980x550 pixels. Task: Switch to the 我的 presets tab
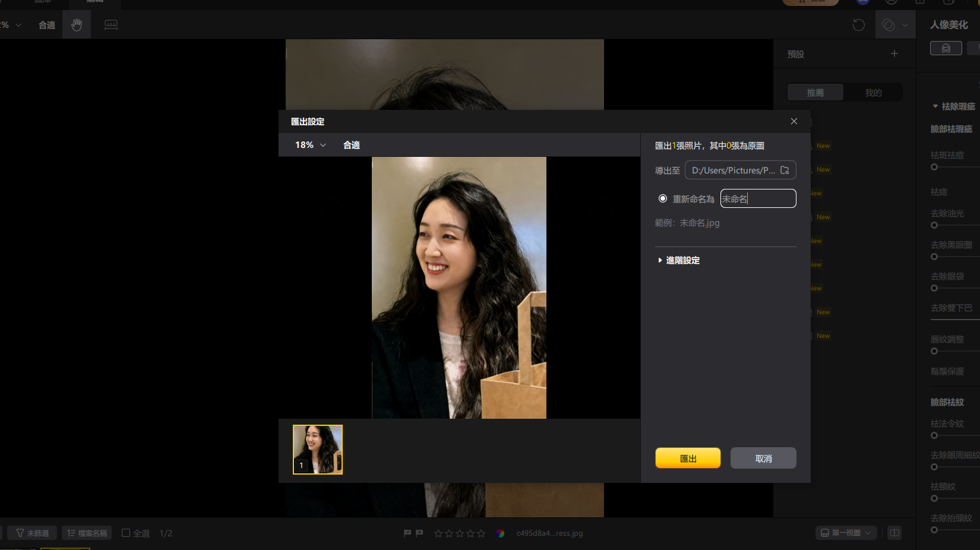coord(873,93)
